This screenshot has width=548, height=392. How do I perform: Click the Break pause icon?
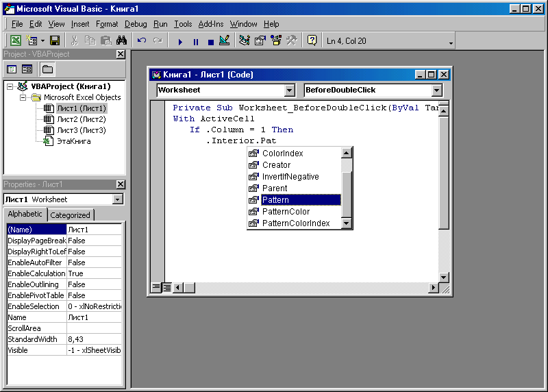196,42
